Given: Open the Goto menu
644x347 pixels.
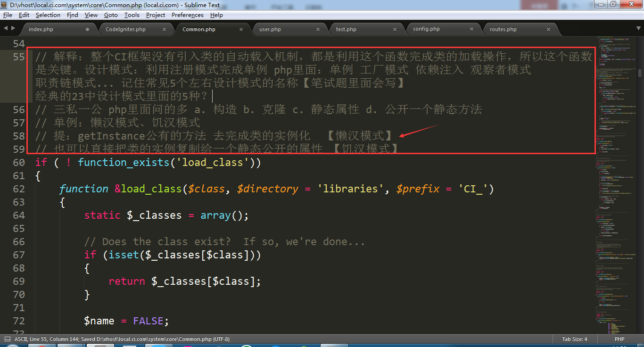Looking at the screenshot, I should coord(111,15).
